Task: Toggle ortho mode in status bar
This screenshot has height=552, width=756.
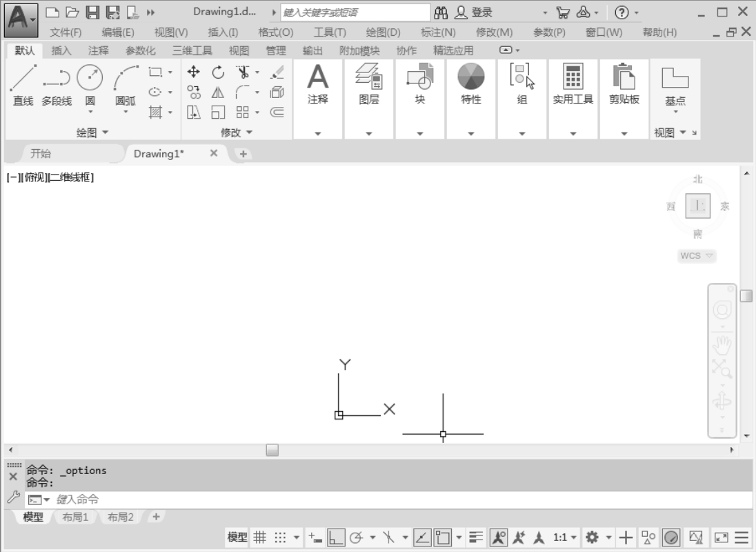Action: coord(336,537)
